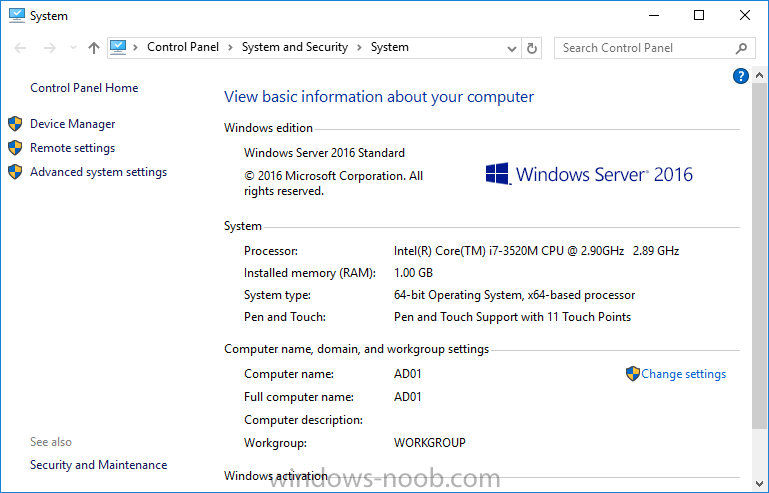Click the scrollbar up arrow

759,76
